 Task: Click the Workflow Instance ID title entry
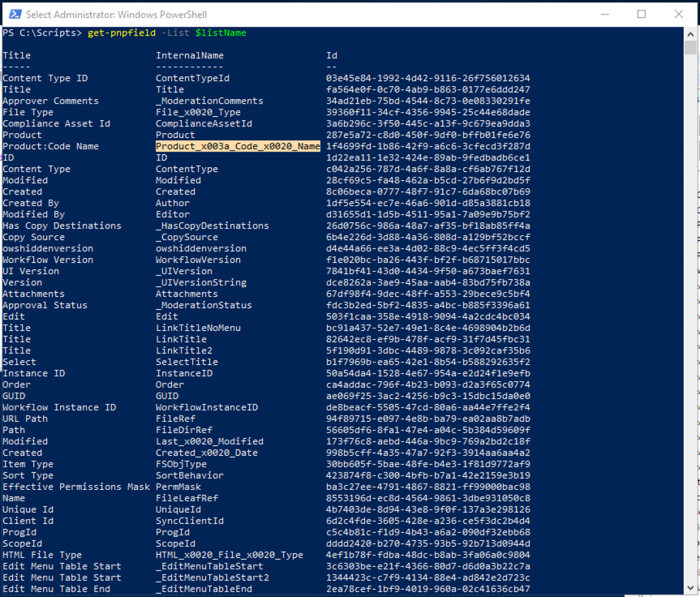point(59,407)
